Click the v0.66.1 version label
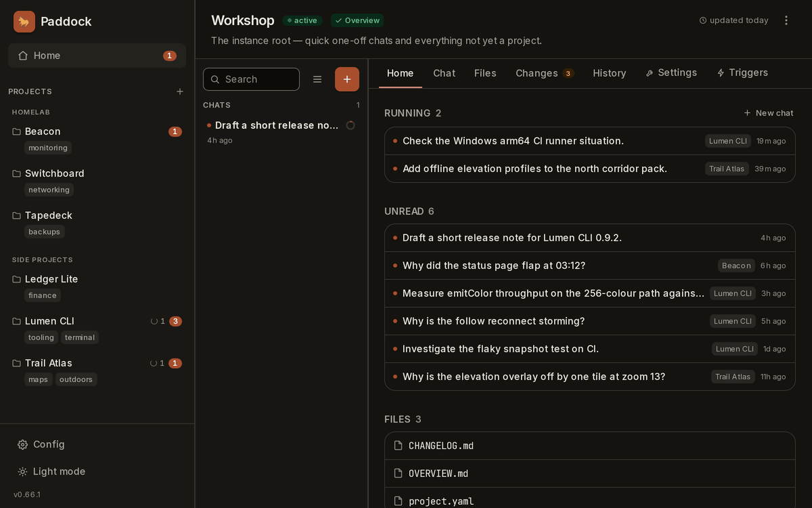The height and width of the screenshot is (508, 812). [x=27, y=494]
